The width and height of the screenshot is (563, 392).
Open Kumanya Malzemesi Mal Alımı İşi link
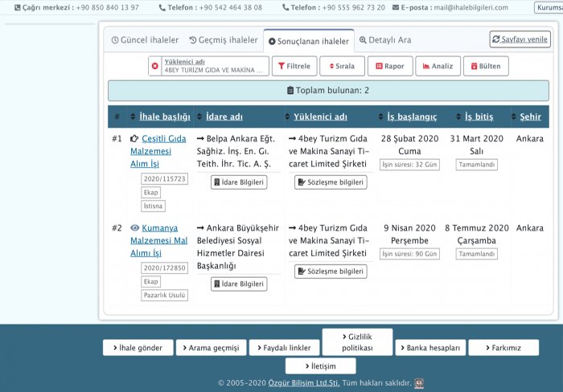[x=158, y=240]
